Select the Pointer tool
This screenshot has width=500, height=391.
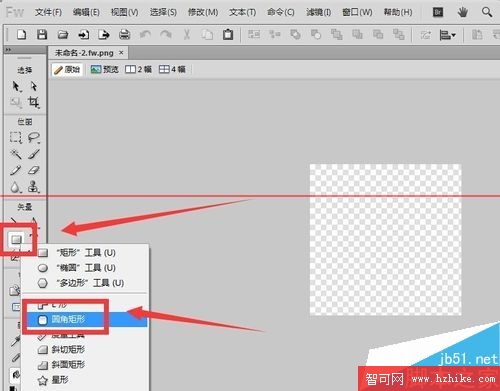click(16, 86)
